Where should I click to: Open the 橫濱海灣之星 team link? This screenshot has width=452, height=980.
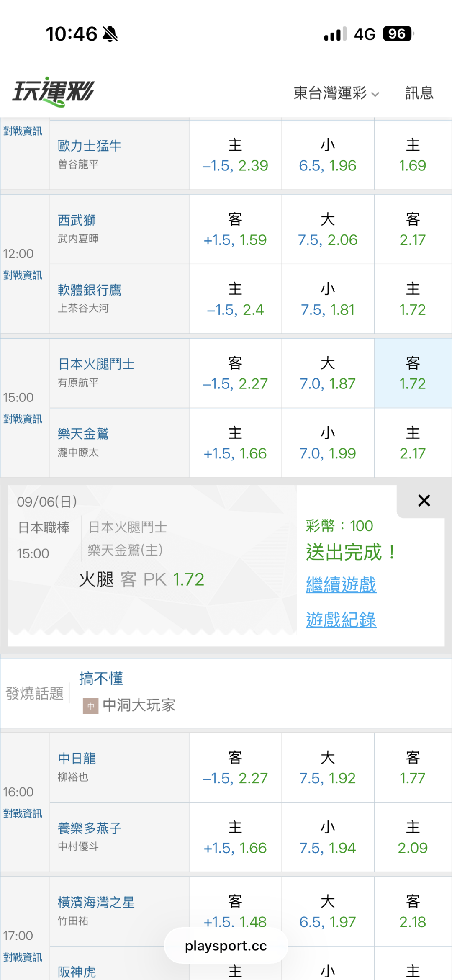(96, 902)
